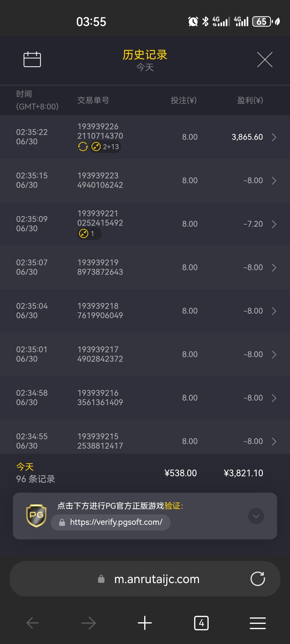Tap the 2+13 badge on first record
Screen dimensions: 290x644
pos(106,147)
